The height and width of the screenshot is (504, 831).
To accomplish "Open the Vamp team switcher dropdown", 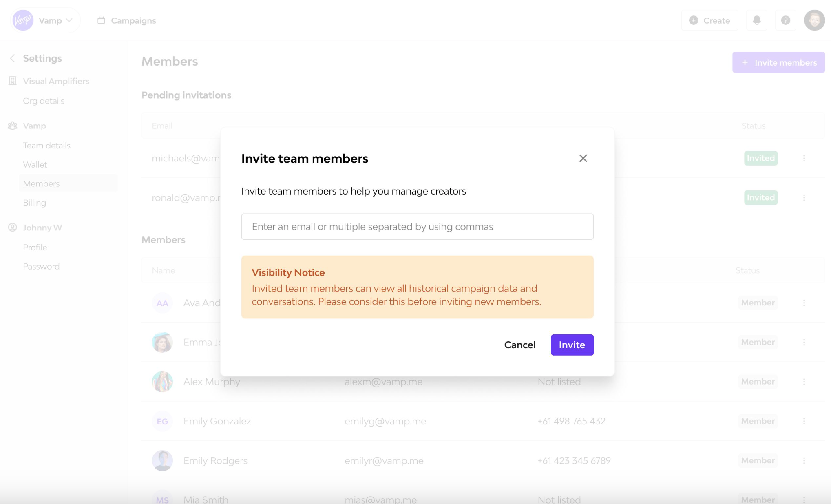I will coord(45,20).
